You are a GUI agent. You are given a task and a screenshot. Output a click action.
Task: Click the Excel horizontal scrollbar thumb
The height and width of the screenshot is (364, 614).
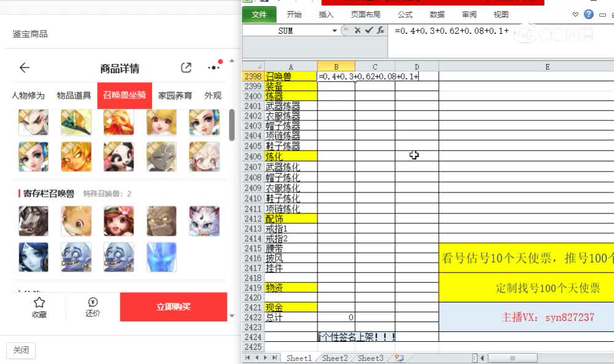[x=512, y=358]
